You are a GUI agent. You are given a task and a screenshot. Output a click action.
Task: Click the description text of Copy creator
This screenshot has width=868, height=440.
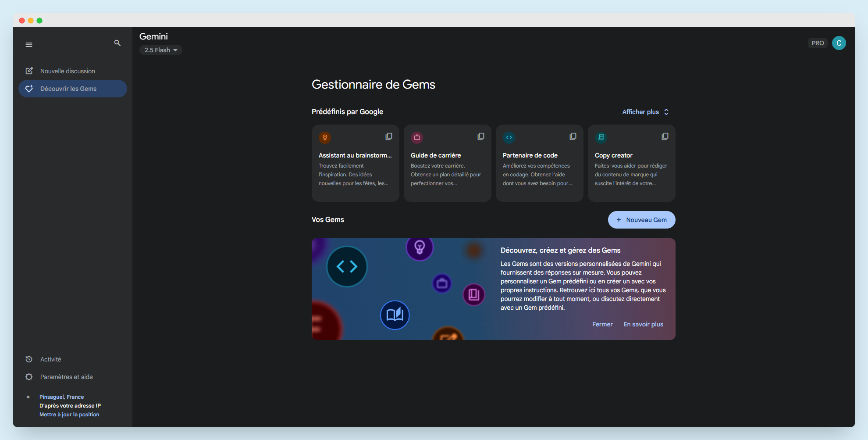631,175
